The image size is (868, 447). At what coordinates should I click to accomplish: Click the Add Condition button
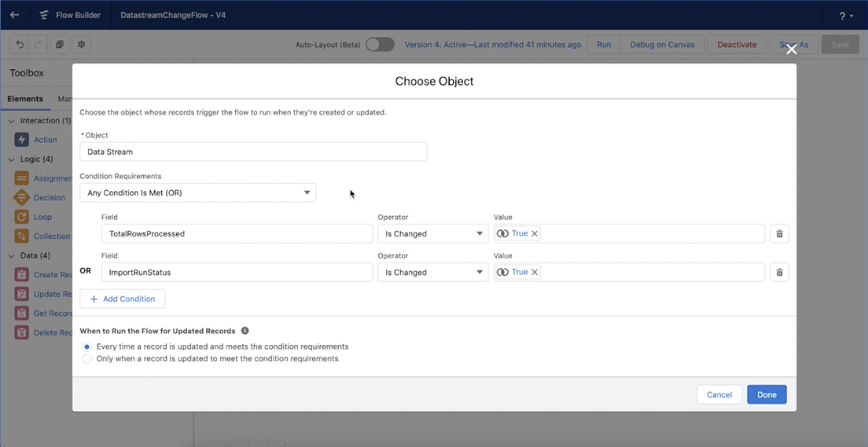123,299
